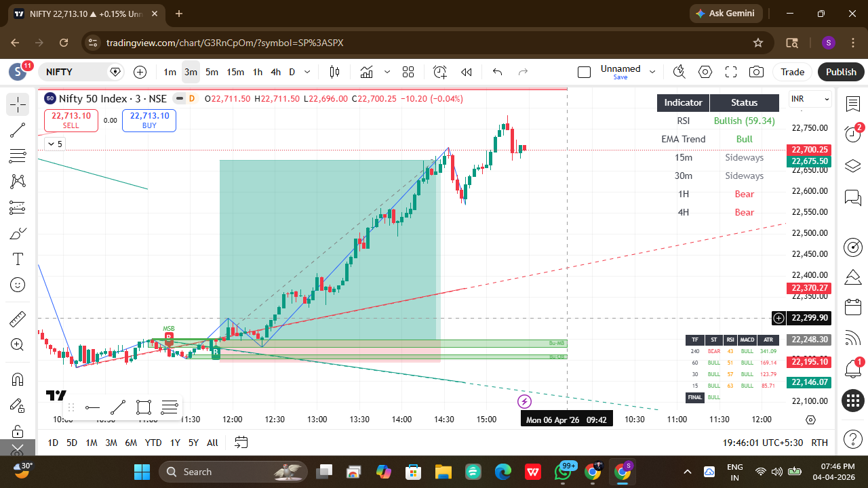
Task: Open WhatsApp from the taskbar
Action: 564,472
